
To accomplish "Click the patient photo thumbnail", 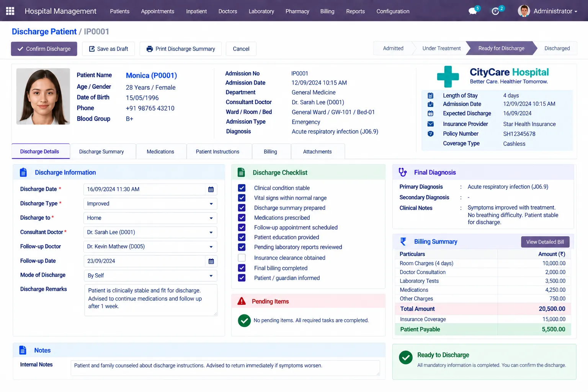I will 43,96.
